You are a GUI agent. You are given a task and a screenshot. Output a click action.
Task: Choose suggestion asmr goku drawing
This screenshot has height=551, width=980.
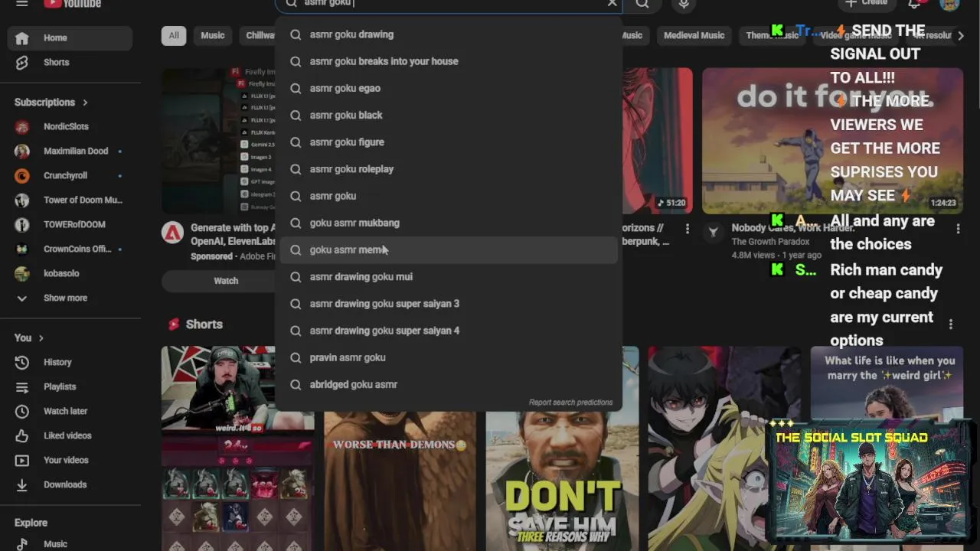click(449, 34)
